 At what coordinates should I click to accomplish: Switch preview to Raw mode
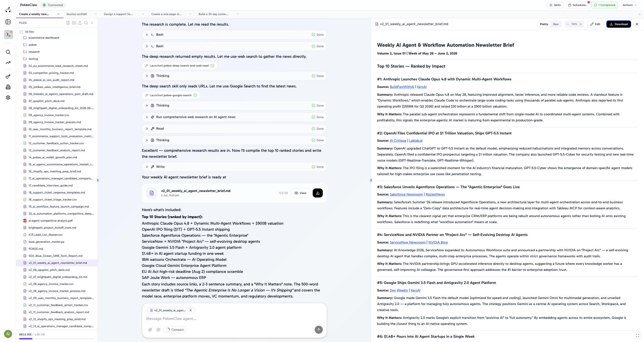coord(556,24)
